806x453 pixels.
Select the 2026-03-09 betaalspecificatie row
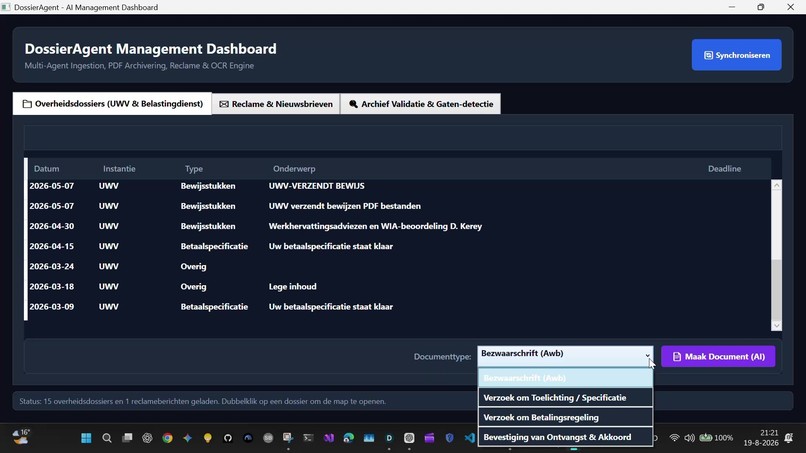pos(398,306)
